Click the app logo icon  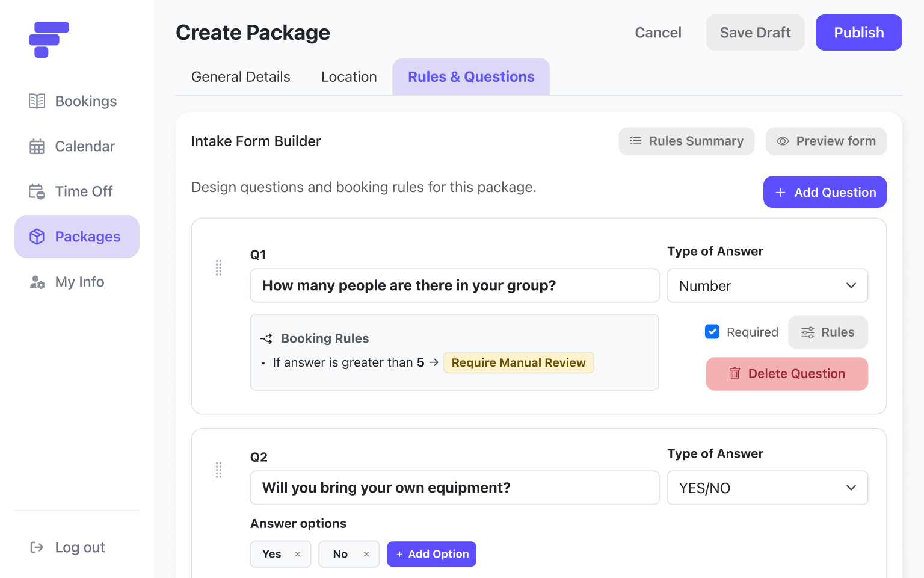(x=49, y=40)
